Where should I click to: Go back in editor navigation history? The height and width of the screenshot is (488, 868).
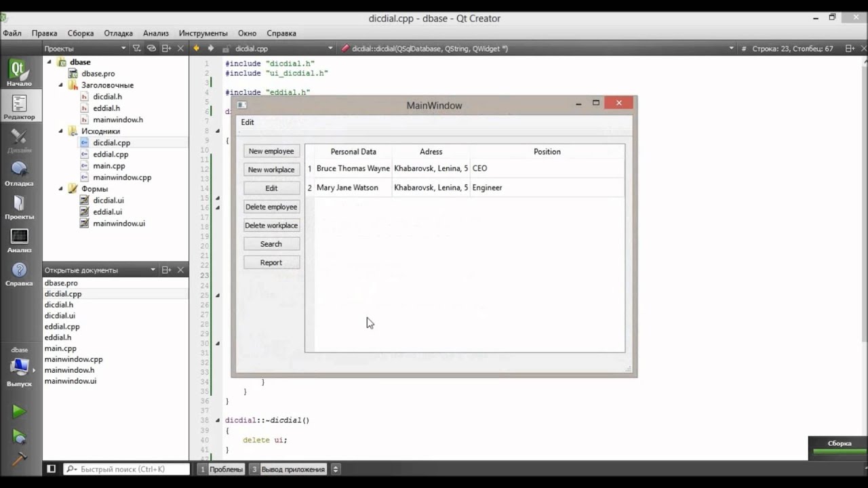tap(197, 49)
